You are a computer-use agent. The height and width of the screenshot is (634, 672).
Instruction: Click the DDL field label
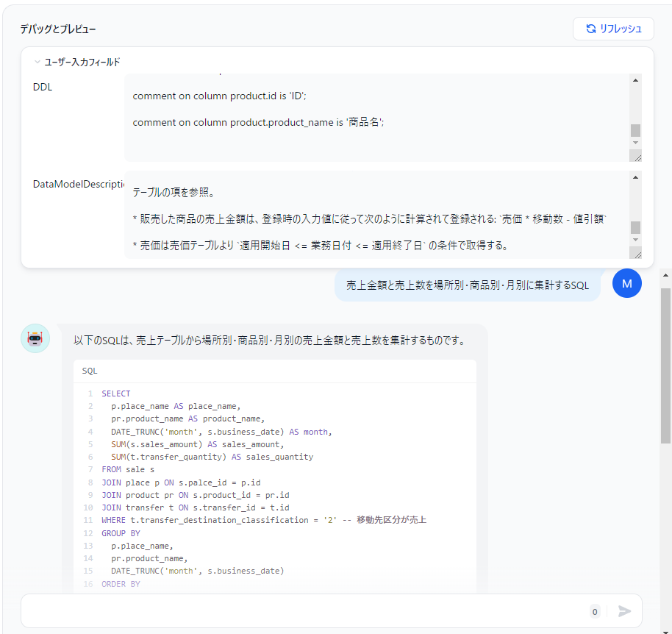43,87
